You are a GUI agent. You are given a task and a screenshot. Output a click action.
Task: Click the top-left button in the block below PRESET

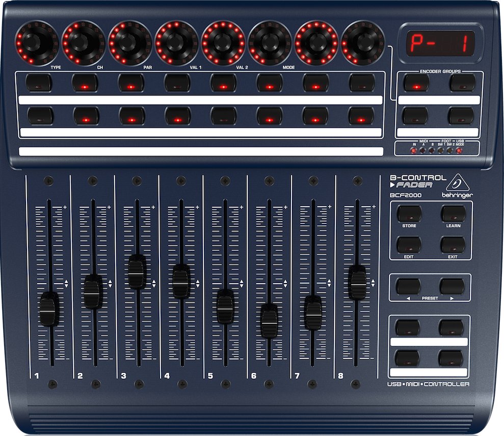click(x=407, y=327)
